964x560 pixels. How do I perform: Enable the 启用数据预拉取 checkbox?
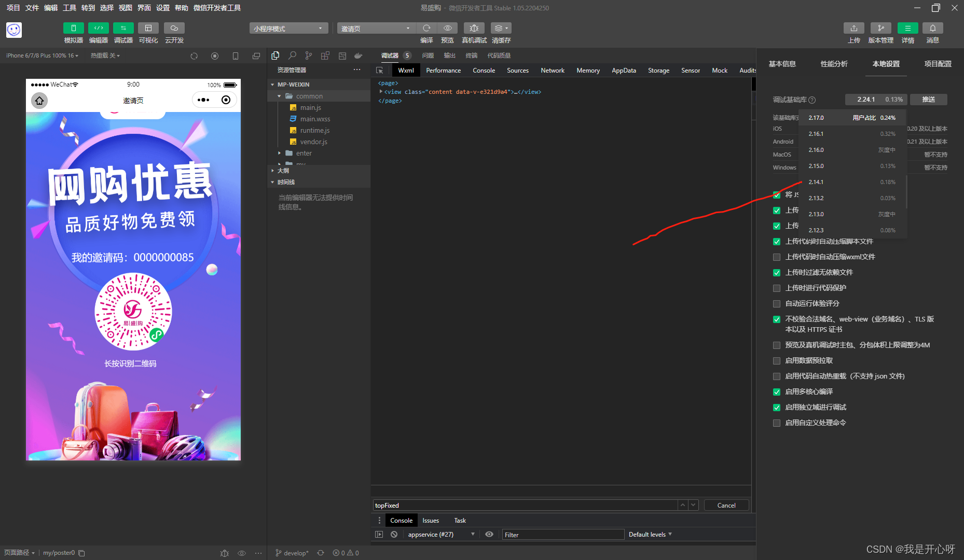coord(777,360)
